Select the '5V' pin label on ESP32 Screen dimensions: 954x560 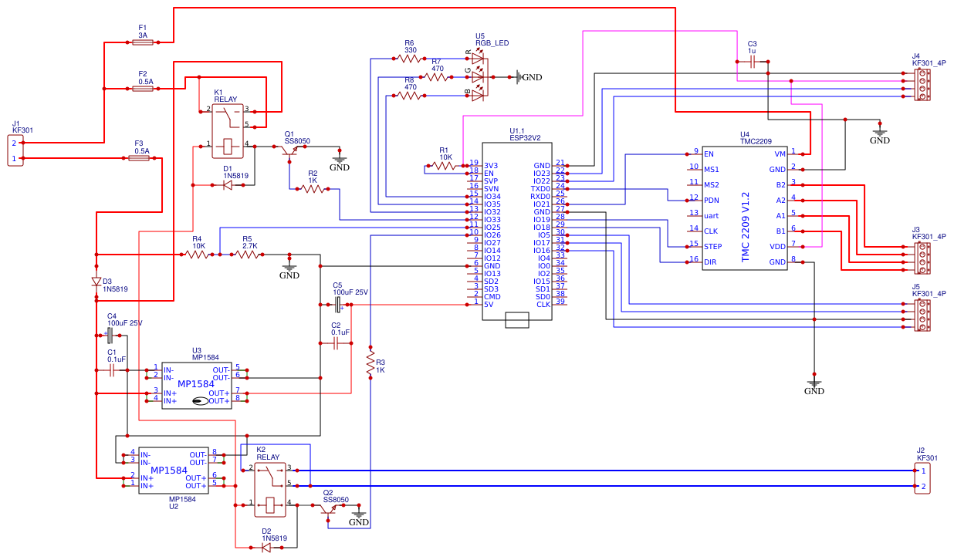(x=489, y=305)
